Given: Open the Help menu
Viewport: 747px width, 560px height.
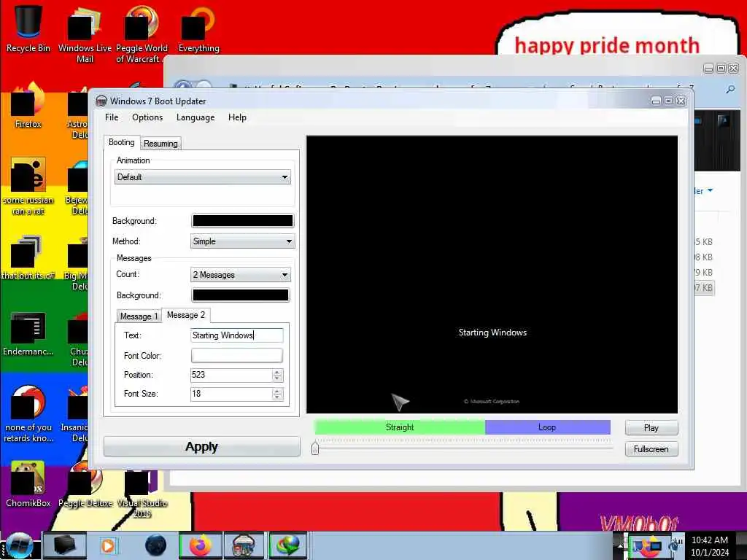Looking at the screenshot, I should [x=237, y=117].
